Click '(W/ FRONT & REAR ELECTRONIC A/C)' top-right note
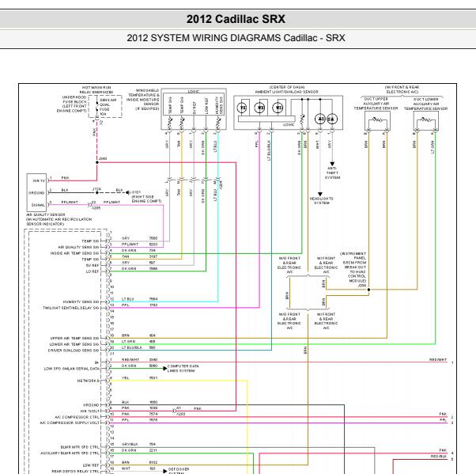This screenshot has width=476, height=474. [x=402, y=89]
